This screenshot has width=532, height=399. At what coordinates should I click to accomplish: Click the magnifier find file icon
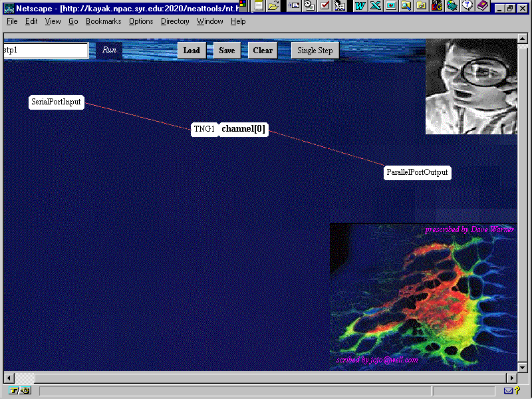[x=406, y=5]
